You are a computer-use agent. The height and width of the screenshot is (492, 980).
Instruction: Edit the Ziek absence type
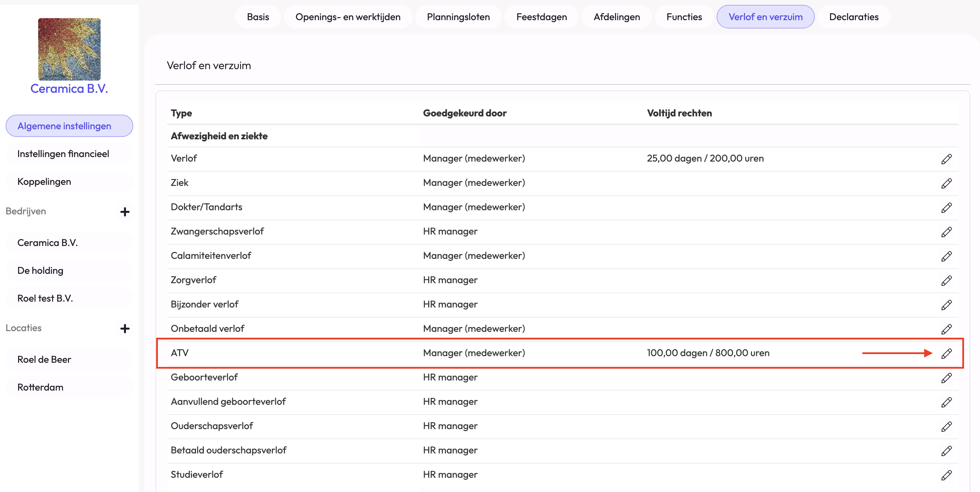coord(946,183)
